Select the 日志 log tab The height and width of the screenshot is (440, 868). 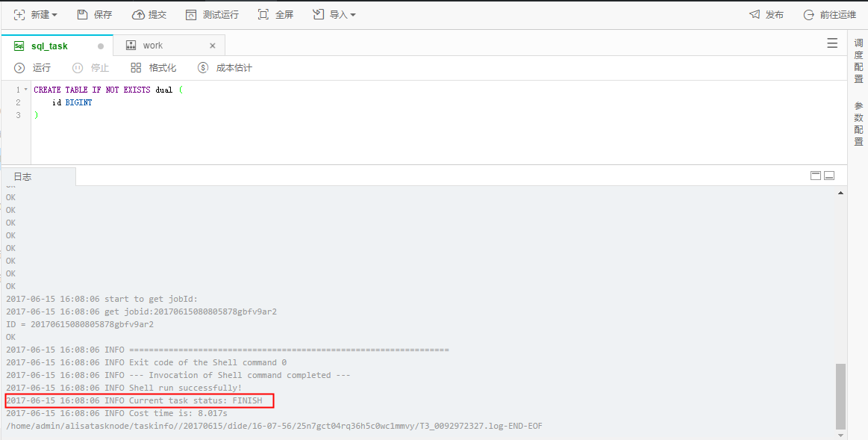tap(38, 177)
